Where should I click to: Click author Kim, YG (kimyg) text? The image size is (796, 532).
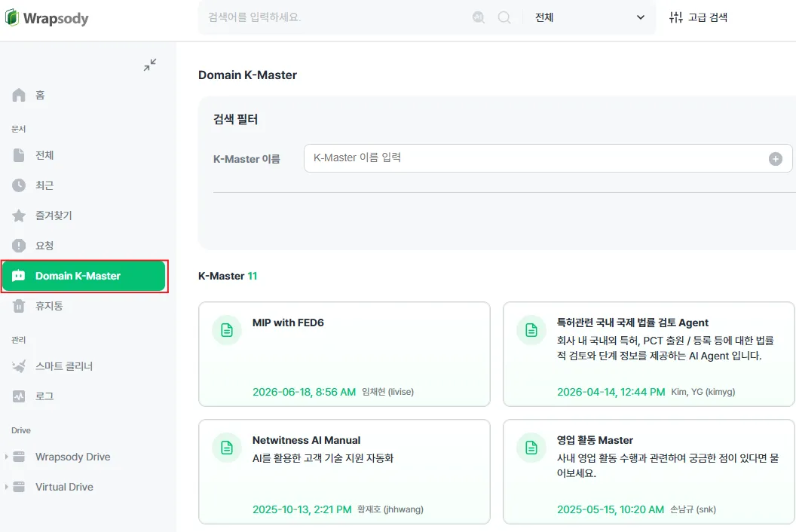pos(703,392)
